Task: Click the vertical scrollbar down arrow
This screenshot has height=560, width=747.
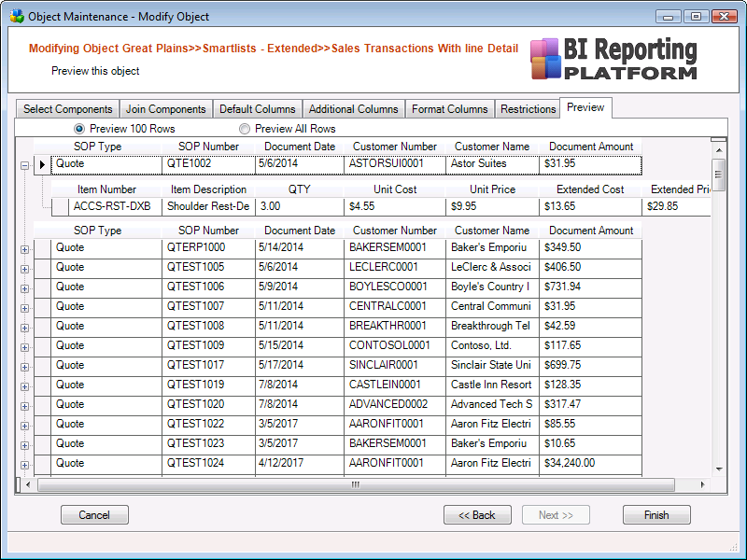Action: [719, 469]
